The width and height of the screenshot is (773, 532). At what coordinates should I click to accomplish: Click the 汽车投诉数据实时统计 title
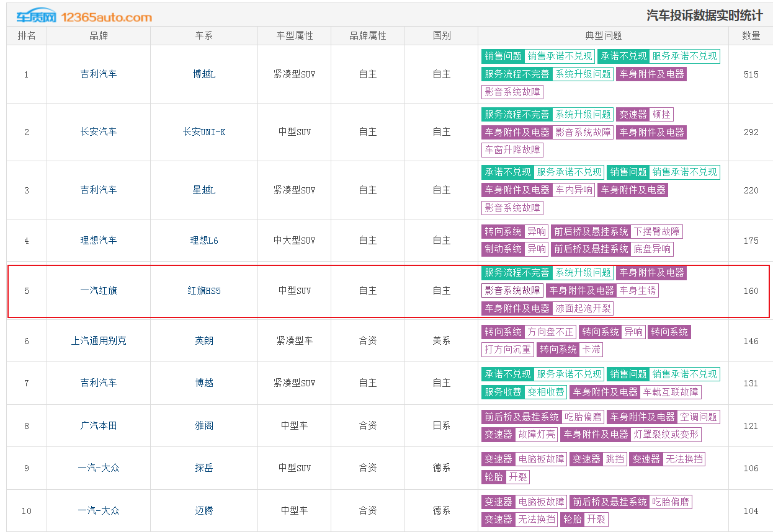coord(705,15)
